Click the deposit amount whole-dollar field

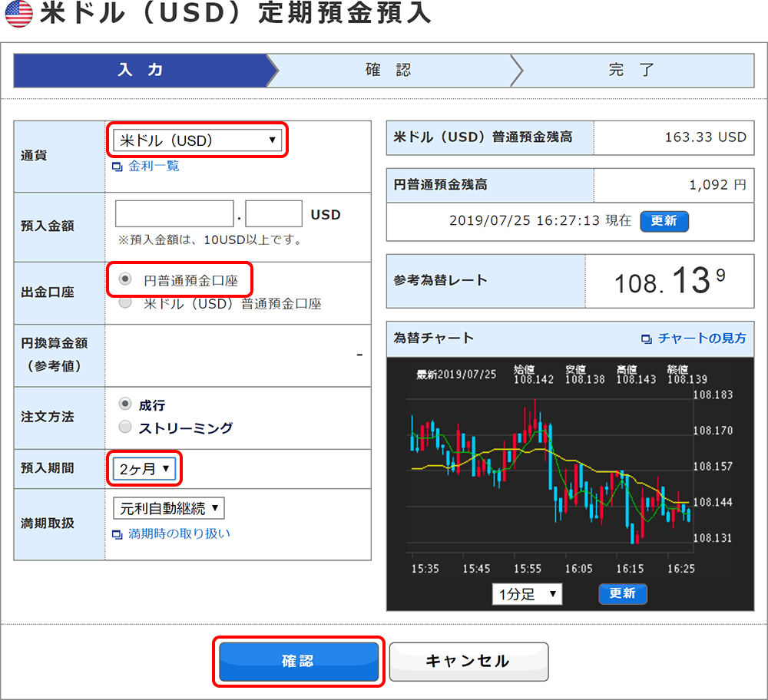(x=174, y=214)
